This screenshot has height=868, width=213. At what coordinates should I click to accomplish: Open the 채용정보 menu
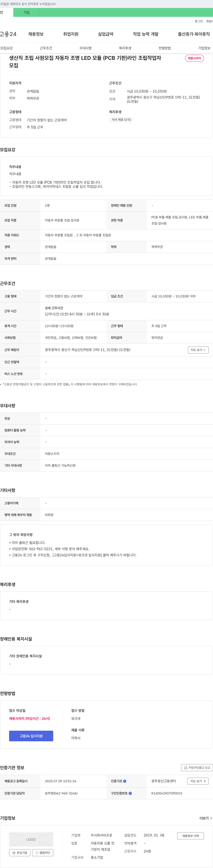pos(36,34)
